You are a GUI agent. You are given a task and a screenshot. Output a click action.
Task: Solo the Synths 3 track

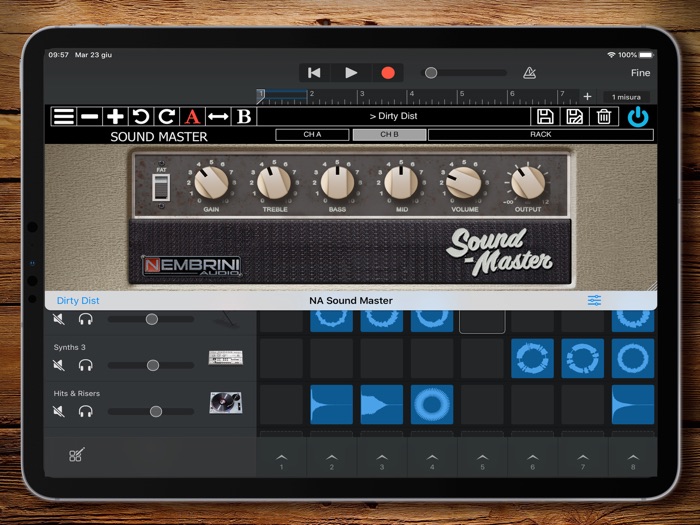point(85,365)
